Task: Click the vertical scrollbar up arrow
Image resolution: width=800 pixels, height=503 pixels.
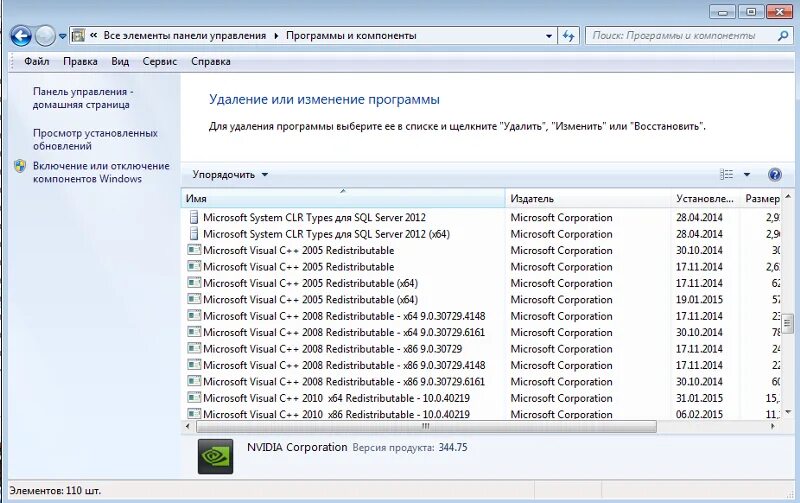Action: click(x=787, y=196)
